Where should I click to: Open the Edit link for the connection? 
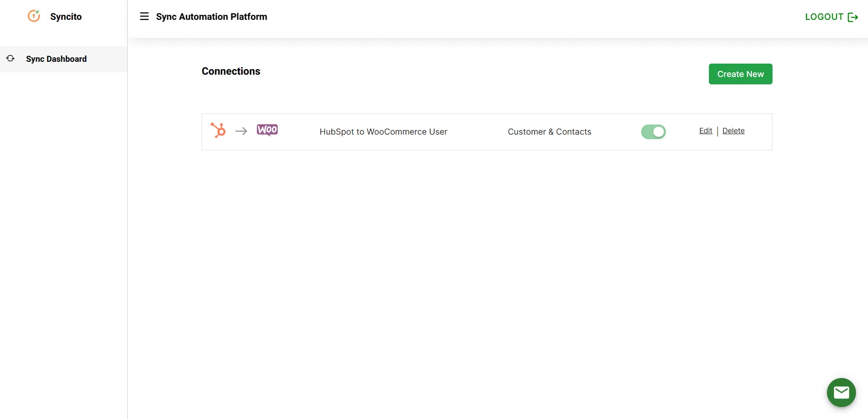coord(706,130)
